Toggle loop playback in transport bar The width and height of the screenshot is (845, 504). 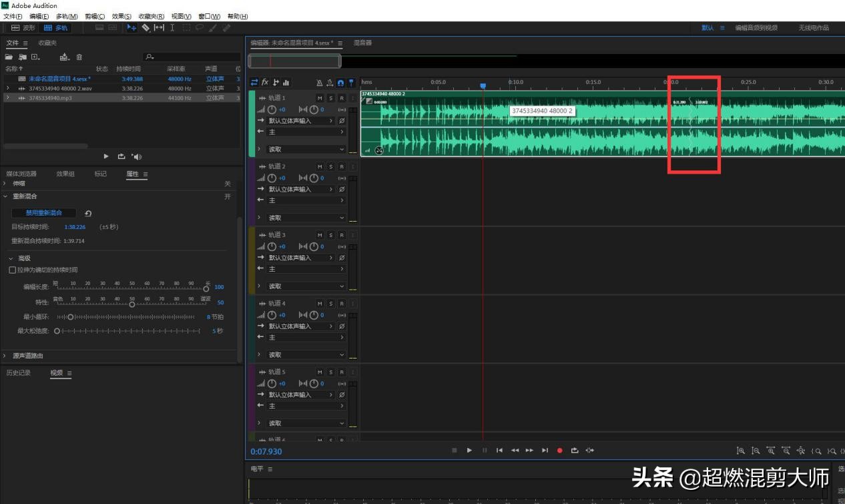coord(575,451)
